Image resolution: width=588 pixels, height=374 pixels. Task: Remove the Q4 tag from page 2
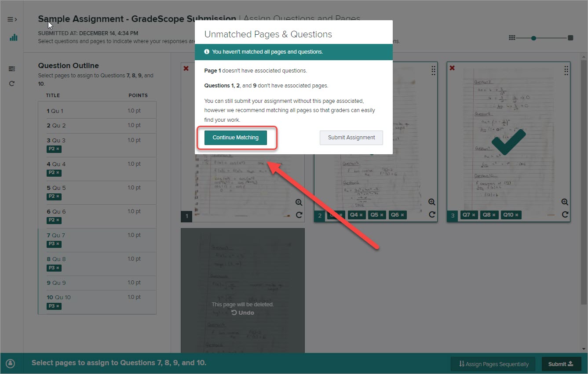pos(361,215)
